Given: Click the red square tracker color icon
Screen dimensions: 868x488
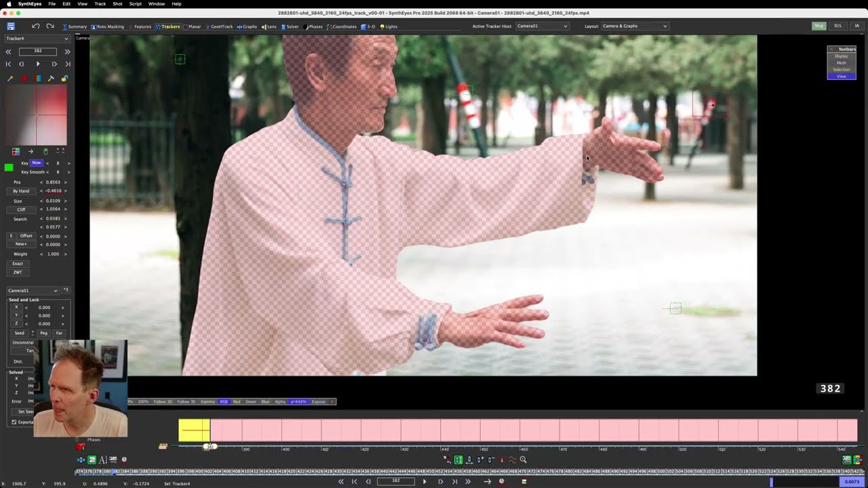Looking at the screenshot, I should coord(24,79).
